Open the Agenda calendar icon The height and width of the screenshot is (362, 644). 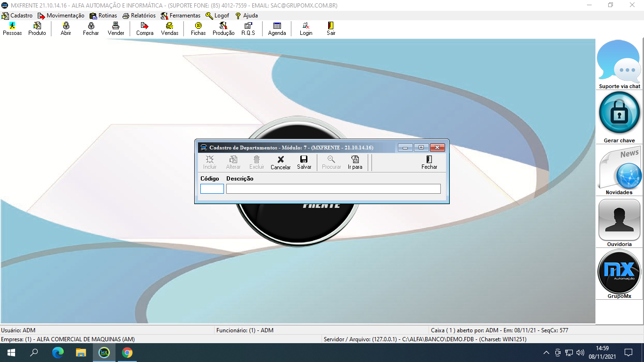pyautogui.click(x=277, y=29)
